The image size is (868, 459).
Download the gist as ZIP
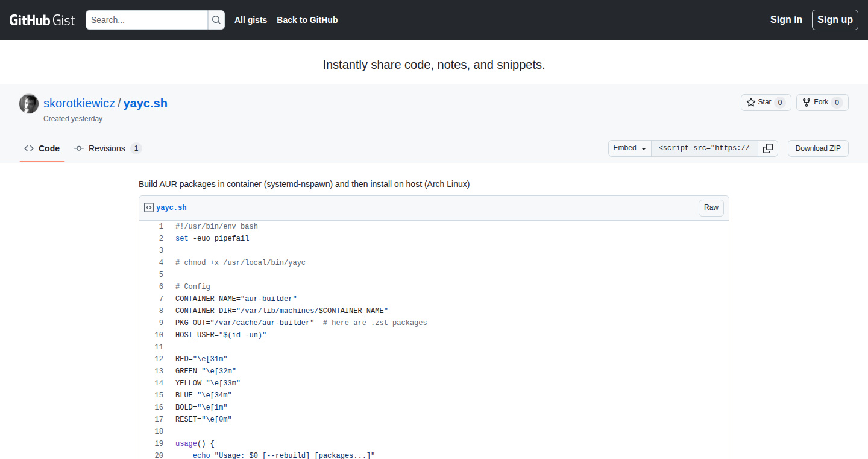pyautogui.click(x=818, y=148)
